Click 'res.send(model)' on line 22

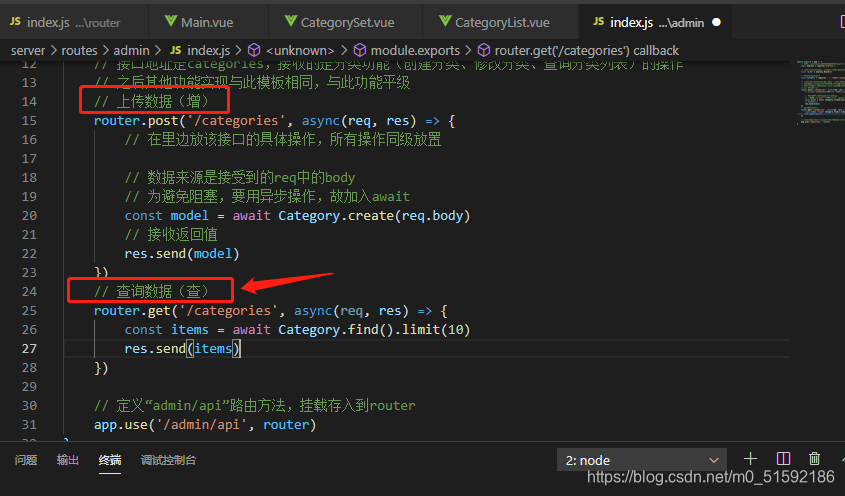tap(182, 254)
